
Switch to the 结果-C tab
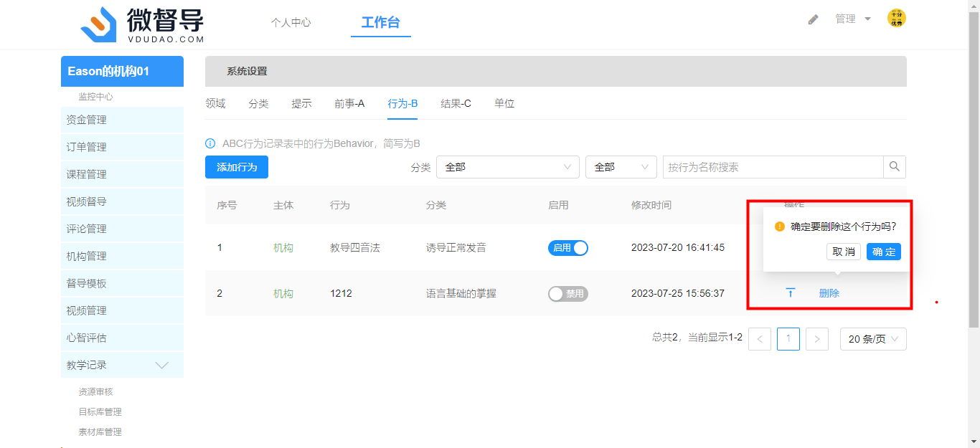click(x=456, y=104)
